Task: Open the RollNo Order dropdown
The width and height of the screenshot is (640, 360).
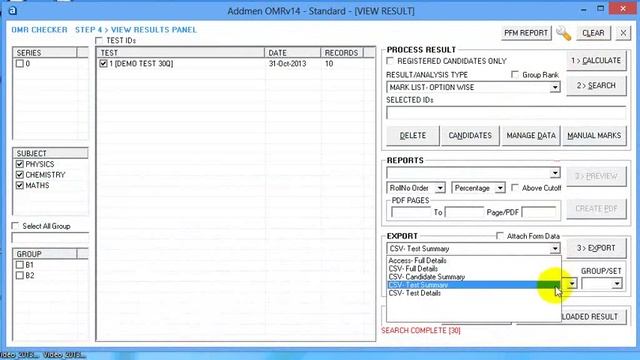Action: [x=440, y=188]
